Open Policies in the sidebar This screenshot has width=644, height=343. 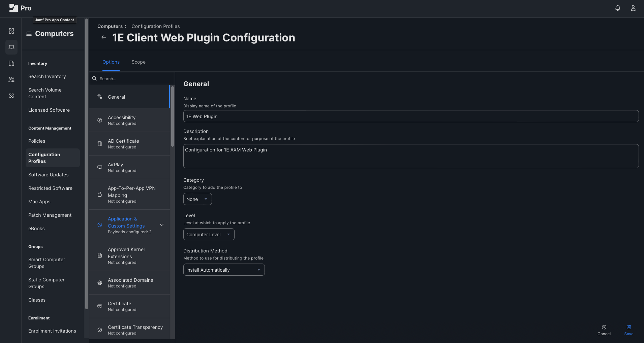click(37, 141)
